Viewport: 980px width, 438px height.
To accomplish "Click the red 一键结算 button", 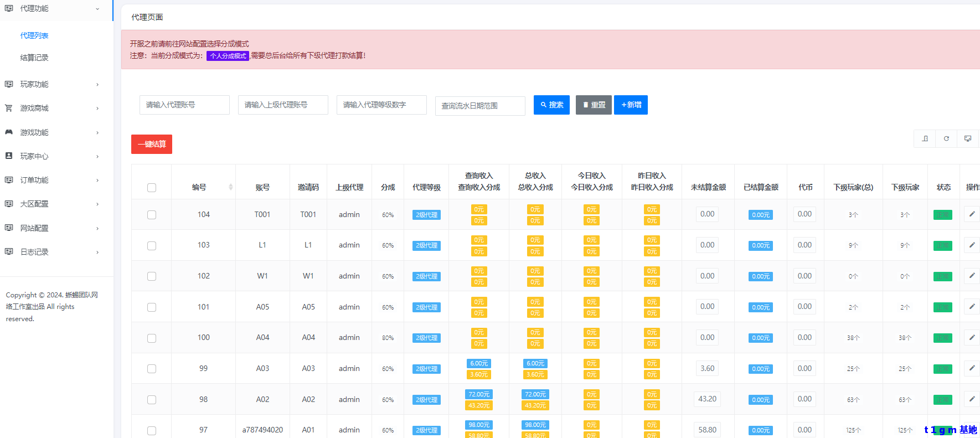I will pos(152,144).
